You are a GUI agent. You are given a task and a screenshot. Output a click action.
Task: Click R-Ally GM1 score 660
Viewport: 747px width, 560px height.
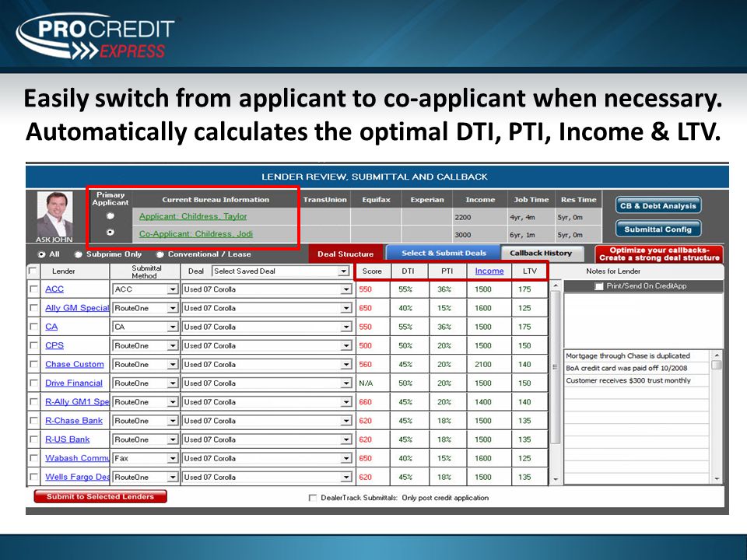[x=366, y=402]
